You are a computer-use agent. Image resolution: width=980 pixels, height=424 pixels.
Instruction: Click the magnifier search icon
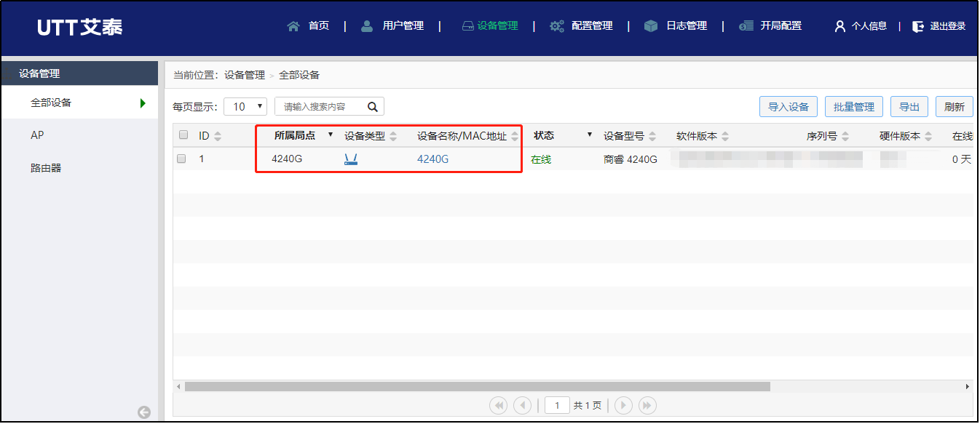coord(373,107)
